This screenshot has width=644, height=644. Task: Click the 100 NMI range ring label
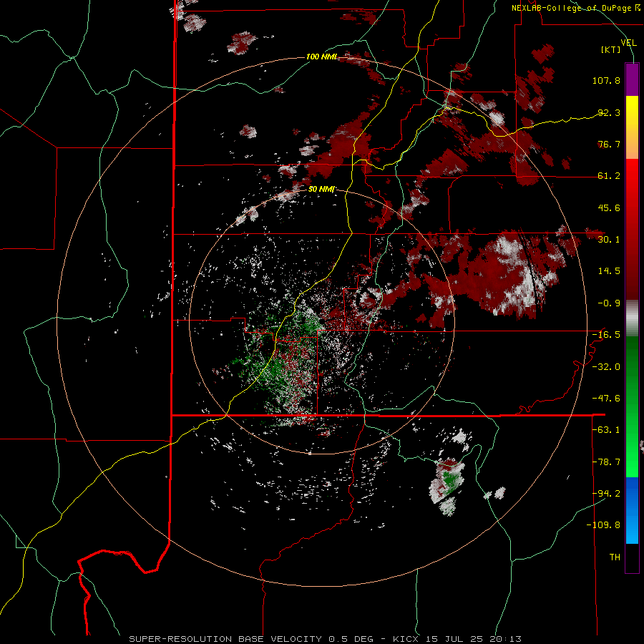coord(321,57)
